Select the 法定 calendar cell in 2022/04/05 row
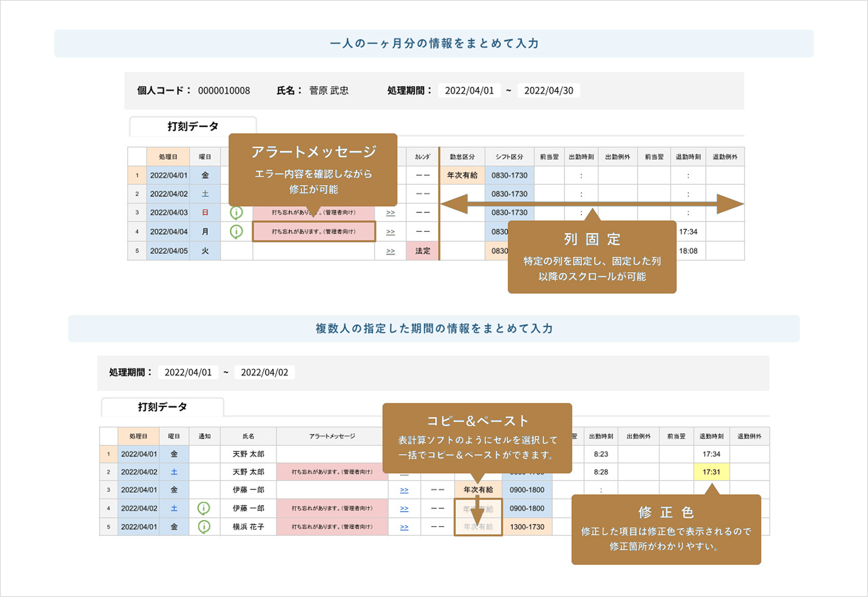868x597 pixels. coord(422,251)
